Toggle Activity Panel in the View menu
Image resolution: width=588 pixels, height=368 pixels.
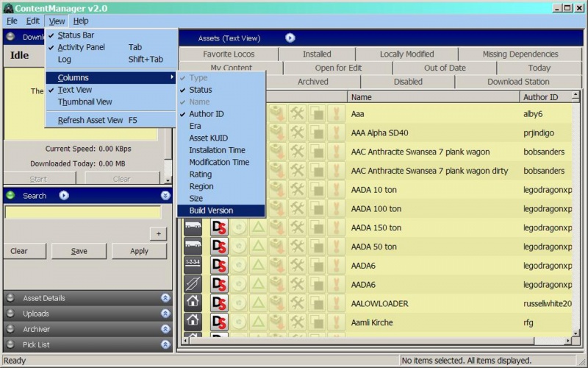[x=111, y=47]
